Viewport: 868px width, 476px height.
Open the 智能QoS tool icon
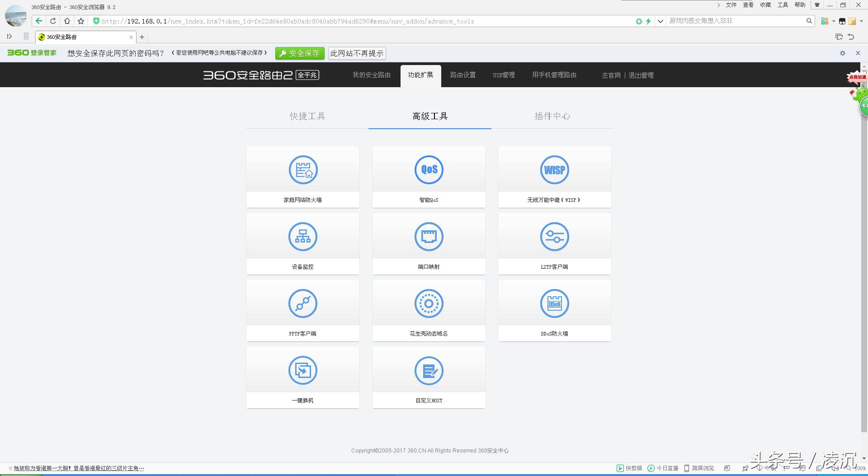click(x=429, y=170)
